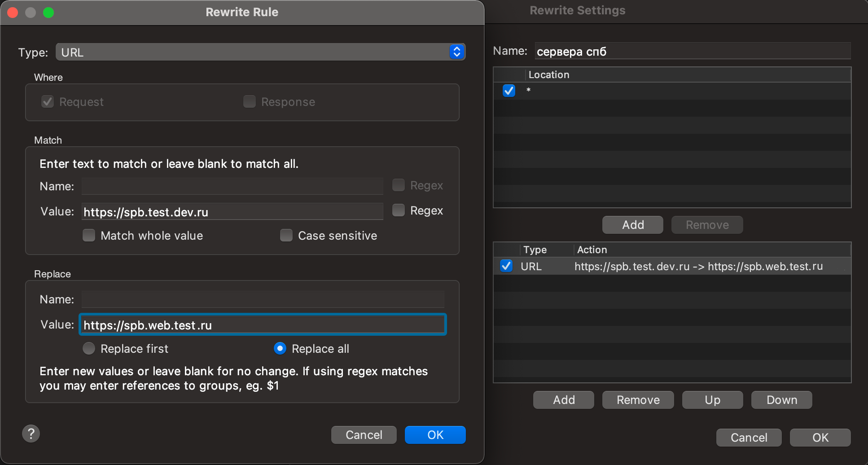Add a new rewrite rule below rules table
Viewport: 868px width, 465px height.
click(x=564, y=400)
